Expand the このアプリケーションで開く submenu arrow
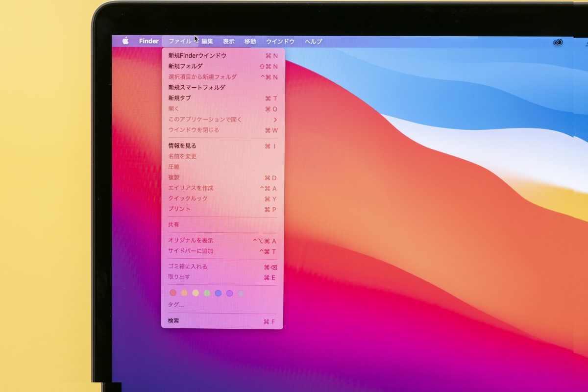Image resolution: width=588 pixels, height=392 pixels. [275, 120]
